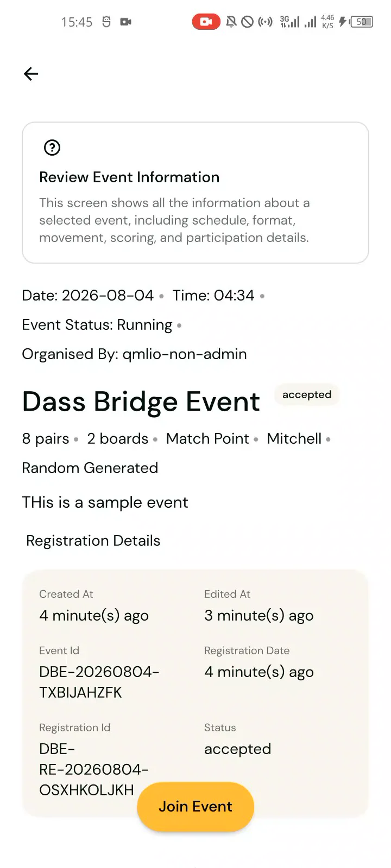Click the Join Event button
391x868 pixels.
(195, 807)
